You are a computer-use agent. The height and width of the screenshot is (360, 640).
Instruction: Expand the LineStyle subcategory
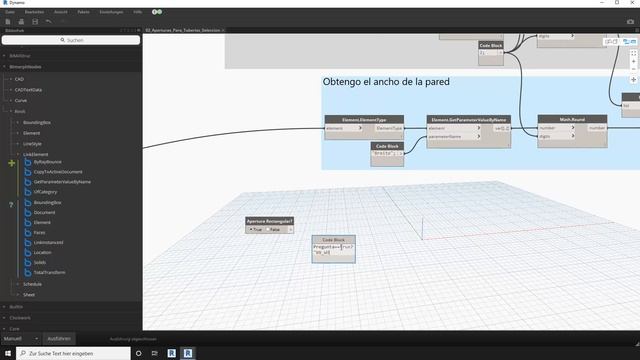[x=18, y=144]
